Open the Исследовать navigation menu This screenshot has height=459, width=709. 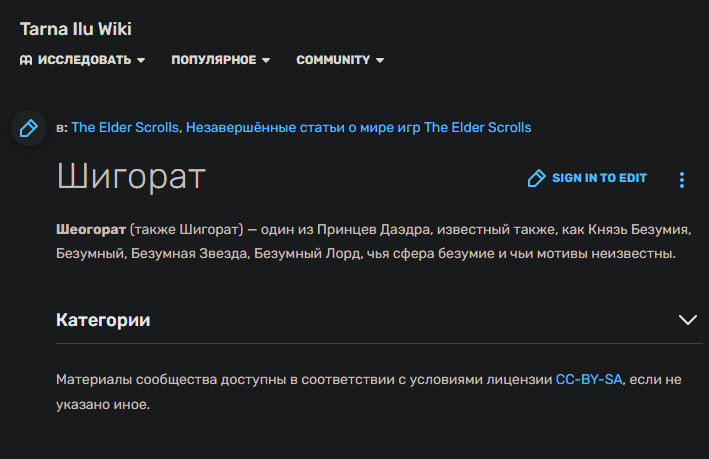[x=84, y=60]
